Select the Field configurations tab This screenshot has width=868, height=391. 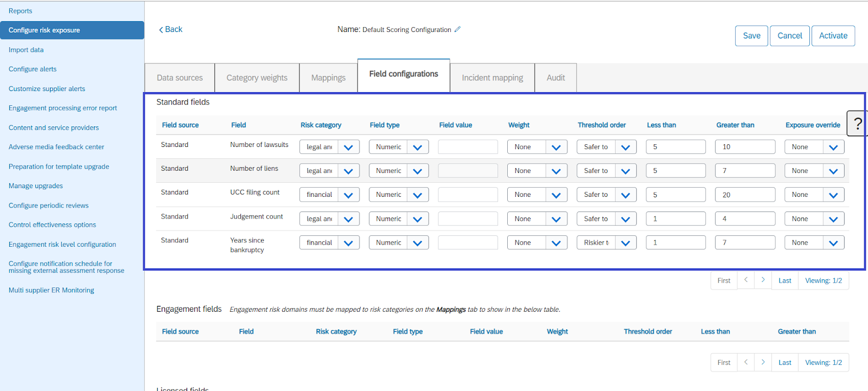coord(404,74)
